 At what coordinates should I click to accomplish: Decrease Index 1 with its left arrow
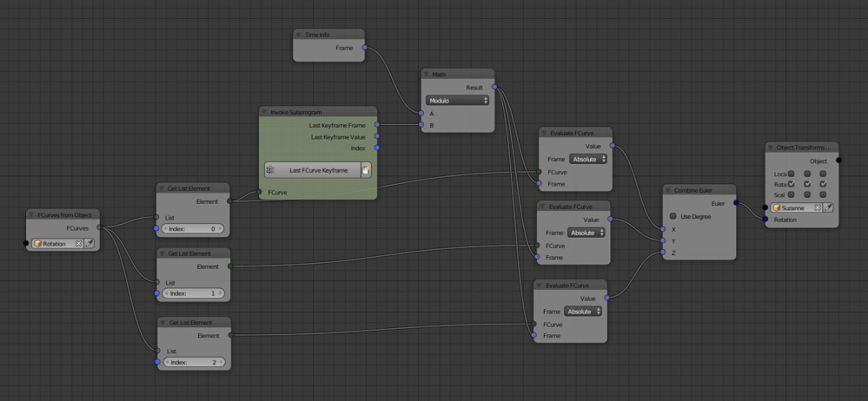pos(166,293)
